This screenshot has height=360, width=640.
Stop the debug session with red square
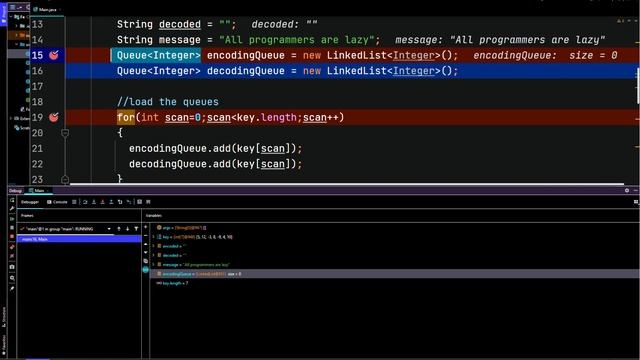coord(12,236)
